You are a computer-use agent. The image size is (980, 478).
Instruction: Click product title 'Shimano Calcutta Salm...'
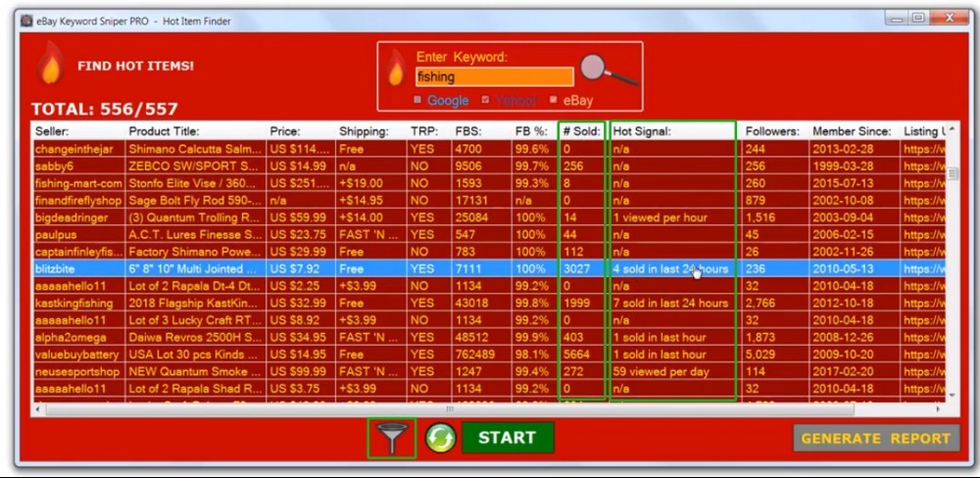(195, 149)
